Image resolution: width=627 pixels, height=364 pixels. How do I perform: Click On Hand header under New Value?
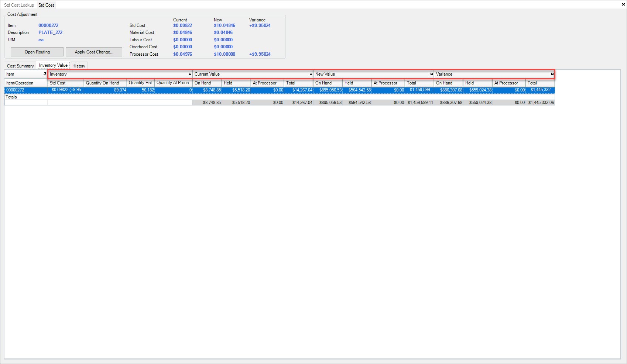click(328, 83)
